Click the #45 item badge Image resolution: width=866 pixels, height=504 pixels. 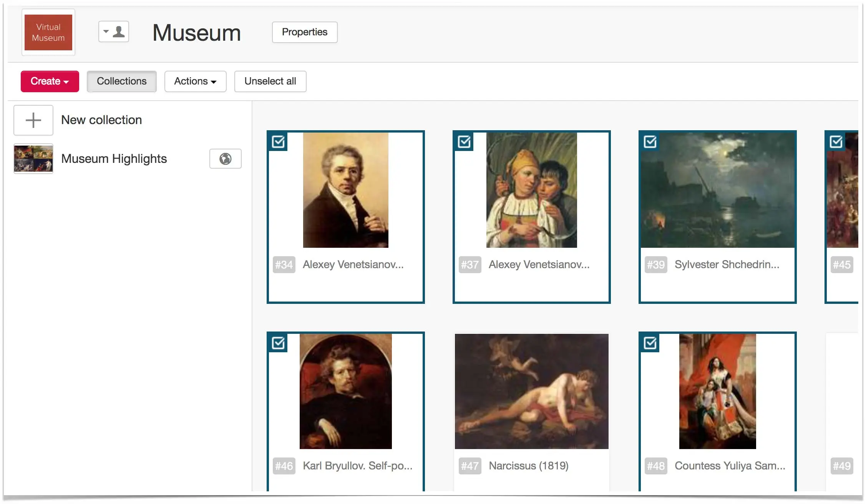click(842, 265)
